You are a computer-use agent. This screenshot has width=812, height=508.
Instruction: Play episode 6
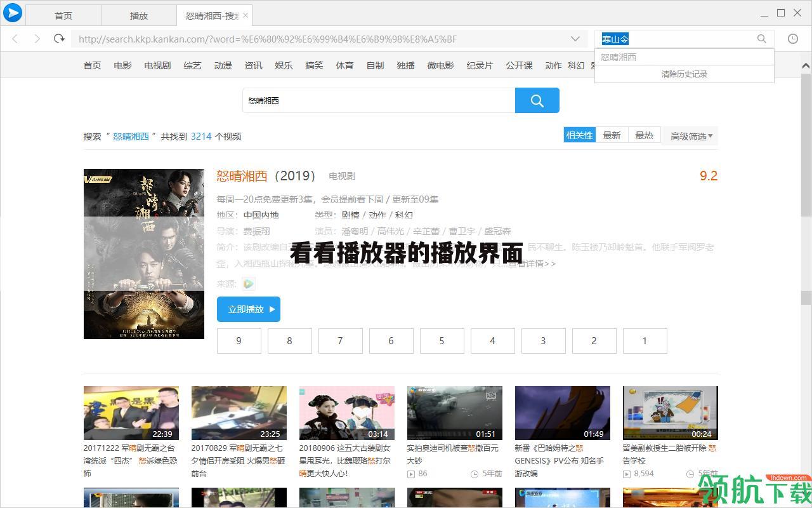tap(391, 341)
